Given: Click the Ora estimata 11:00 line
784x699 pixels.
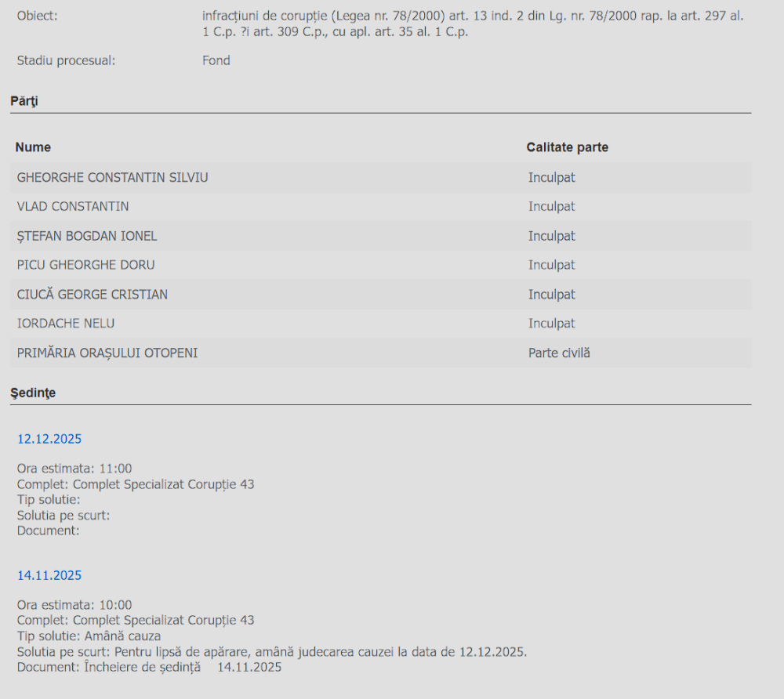Looking at the screenshot, I should (74, 469).
